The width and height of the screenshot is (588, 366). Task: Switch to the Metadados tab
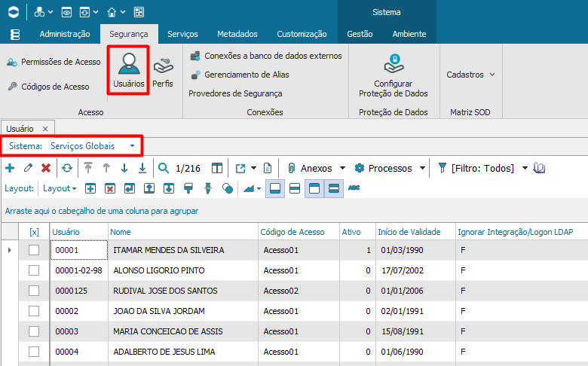[x=237, y=34]
